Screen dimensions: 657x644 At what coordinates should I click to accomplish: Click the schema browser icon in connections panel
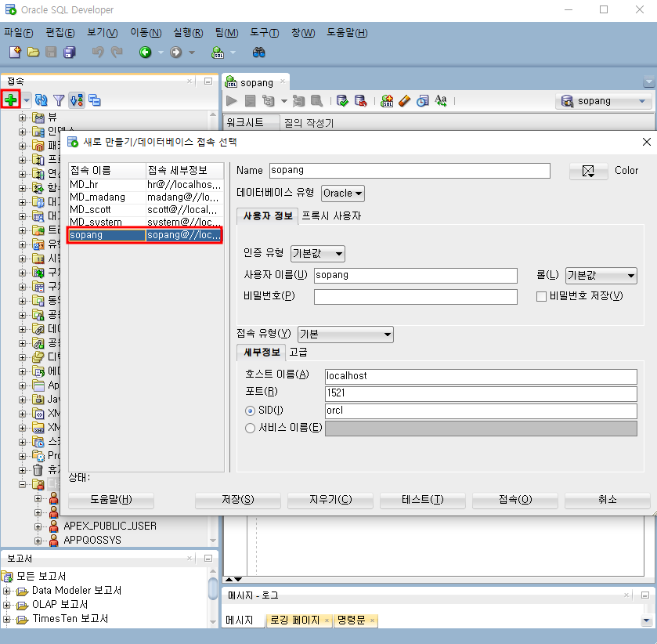(x=77, y=100)
